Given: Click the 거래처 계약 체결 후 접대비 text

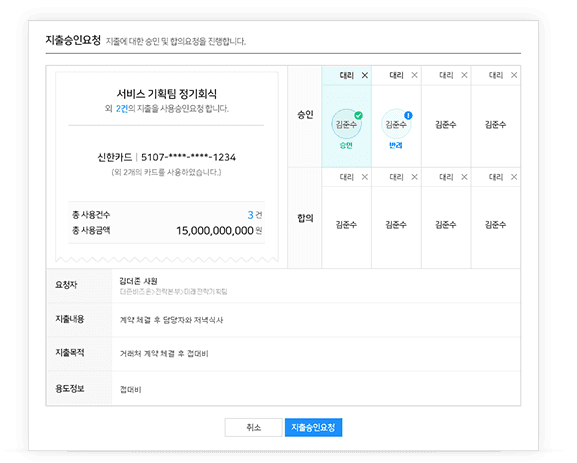Looking at the screenshot, I should coord(164,354).
